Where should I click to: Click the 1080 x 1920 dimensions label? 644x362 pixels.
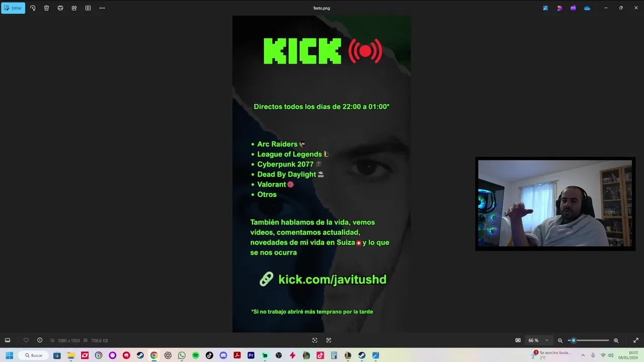click(x=68, y=340)
